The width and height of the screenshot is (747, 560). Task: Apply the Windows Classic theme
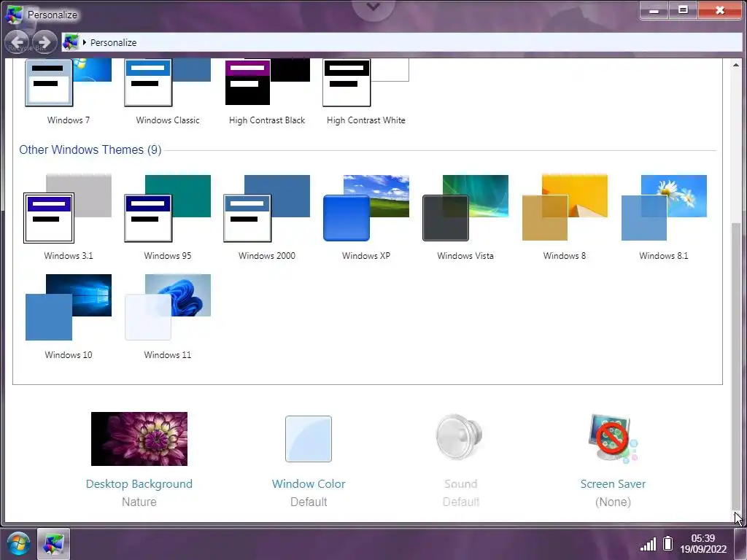[x=167, y=82]
